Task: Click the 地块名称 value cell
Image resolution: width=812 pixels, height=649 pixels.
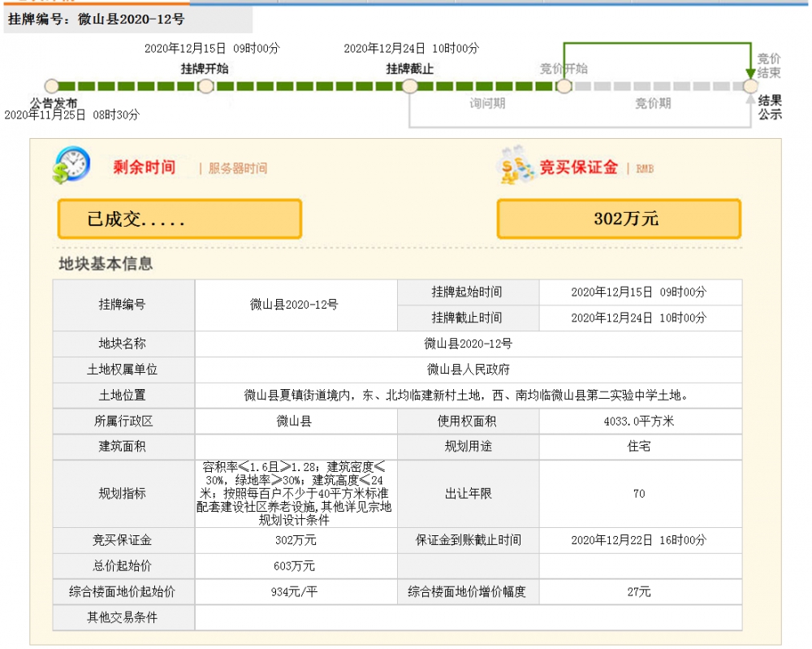Action: [x=469, y=344]
